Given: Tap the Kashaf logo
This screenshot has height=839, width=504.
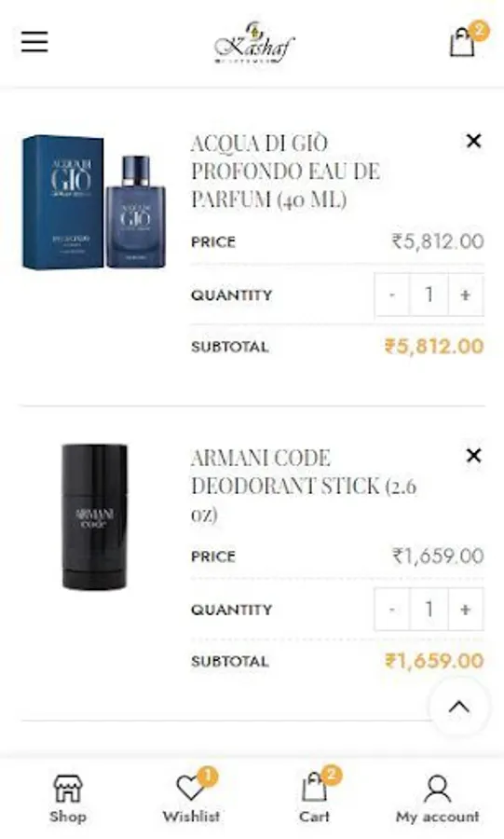Looking at the screenshot, I should pyautogui.click(x=254, y=43).
